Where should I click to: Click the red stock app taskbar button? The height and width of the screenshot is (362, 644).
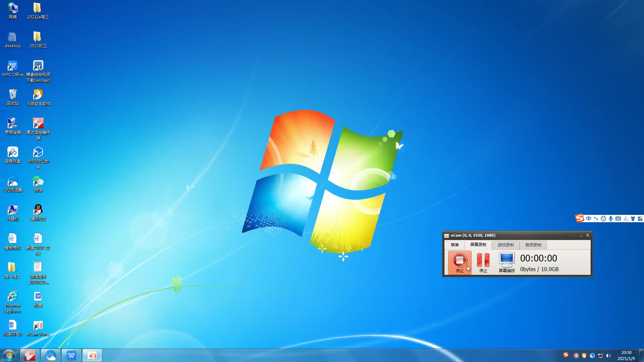[x=30, y=355]
